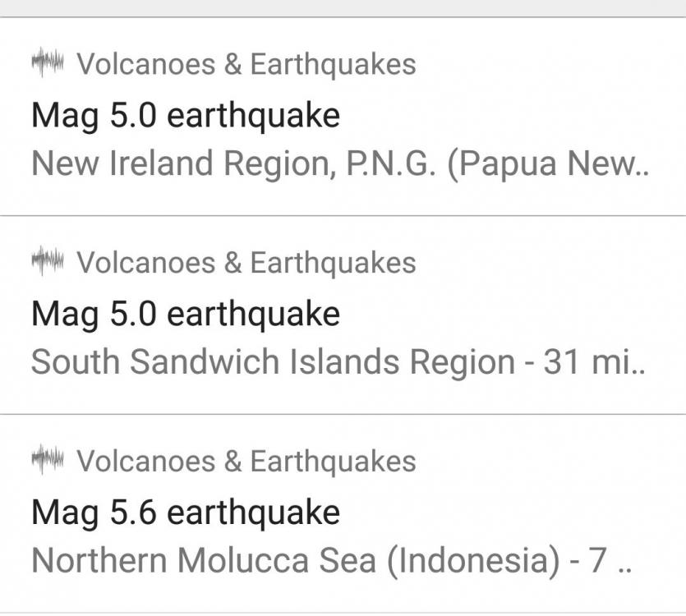The width and height of the screenshot is (686, 616).
Task: Select the Mag 5.0 earthquake headline for New Ireland
Action: coord(185,115)
